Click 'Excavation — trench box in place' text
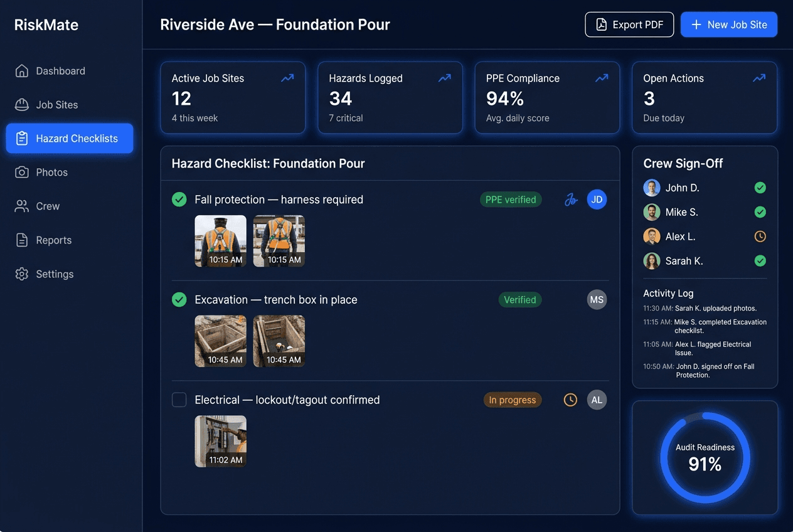The height and width of the screenshot is (532, 793). (276, 300)
